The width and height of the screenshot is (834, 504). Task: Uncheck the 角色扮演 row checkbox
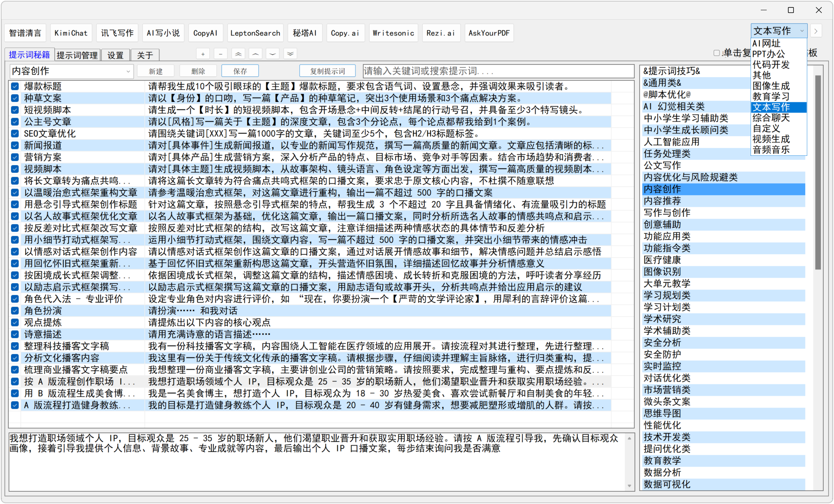[15, 311]
